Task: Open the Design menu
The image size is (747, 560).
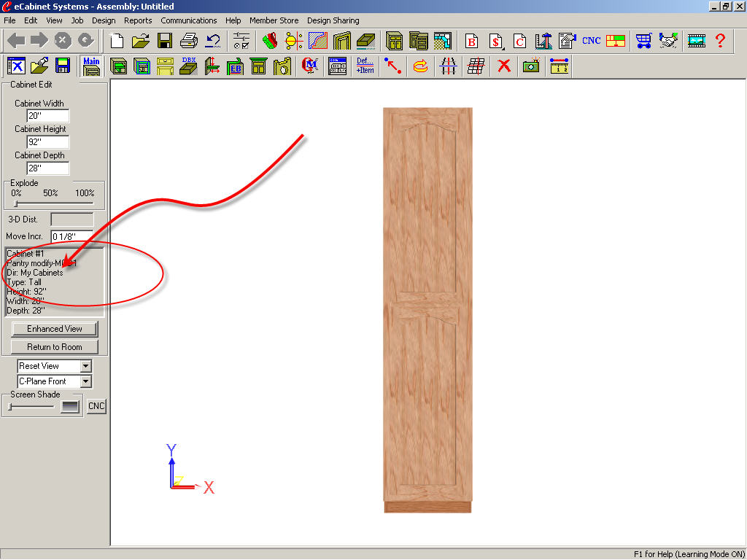Action: pyautogui.click(x=104, y=20)
